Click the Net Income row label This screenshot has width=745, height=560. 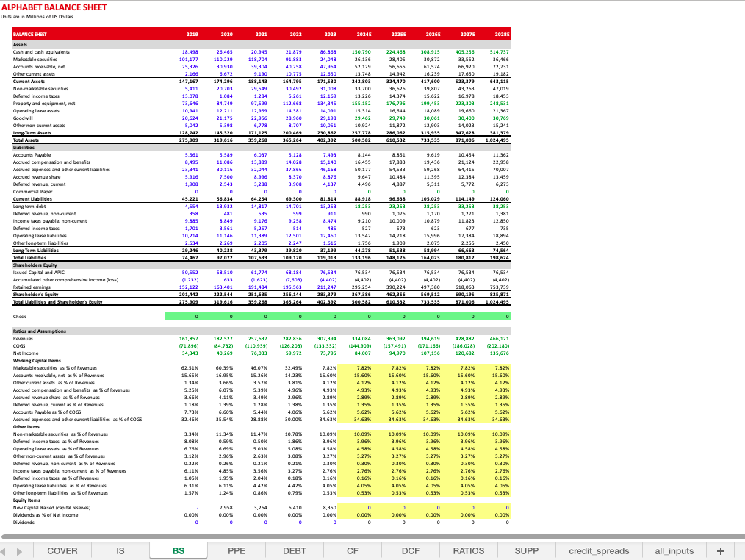(x=26, y=353)
